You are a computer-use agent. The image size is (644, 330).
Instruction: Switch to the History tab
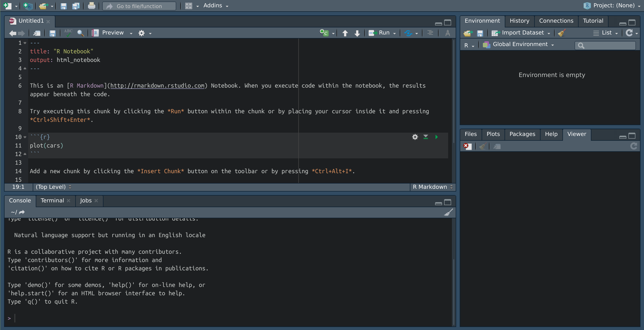click(519, 21)
